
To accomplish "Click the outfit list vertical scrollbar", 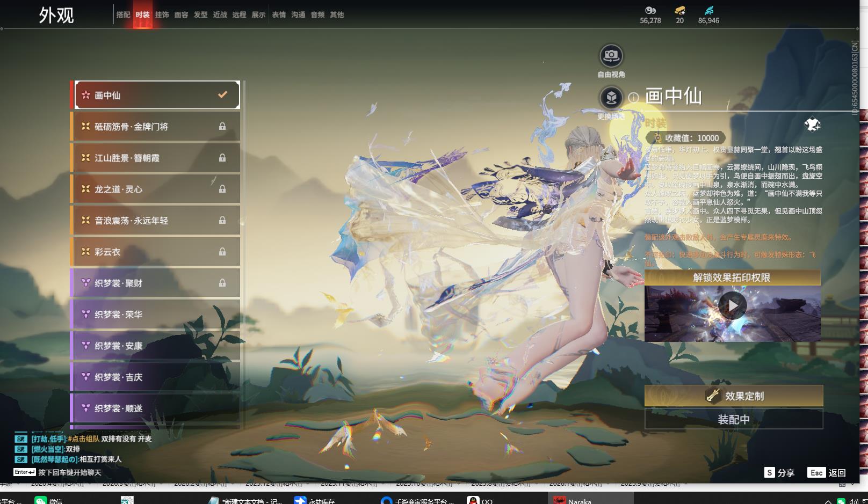I will tap(244, 252).
